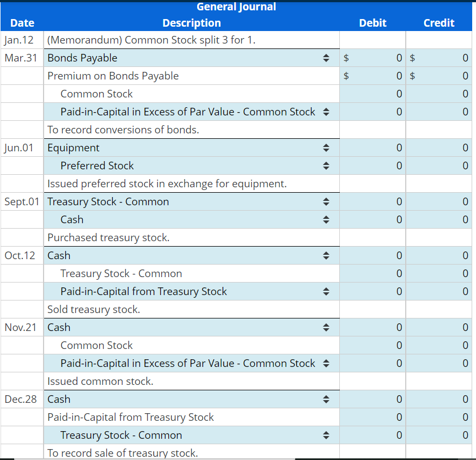Click the 'Issued common stock.' explanation
This screenshot has height=460, width=476.
click(100, 381)
